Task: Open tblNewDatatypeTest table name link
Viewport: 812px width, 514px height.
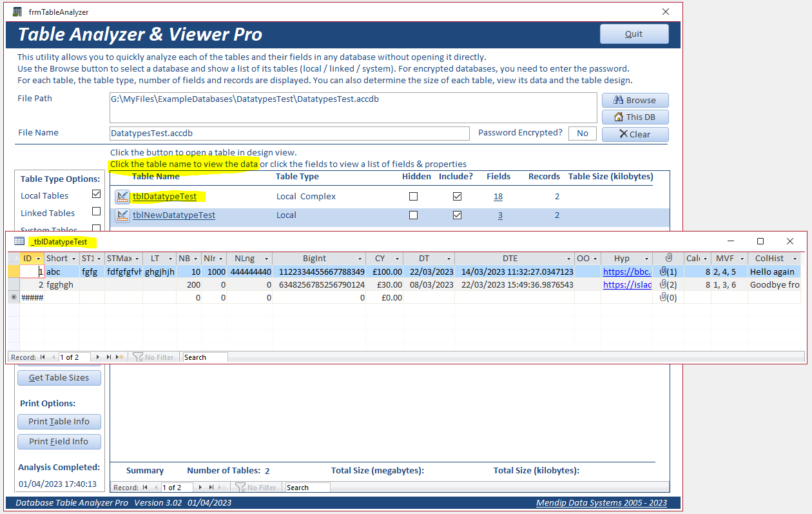Action: [x=174, y=215]
